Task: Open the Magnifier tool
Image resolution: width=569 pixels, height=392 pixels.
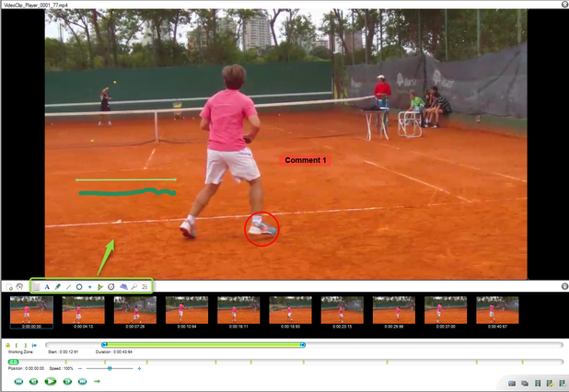Action: 134,287
